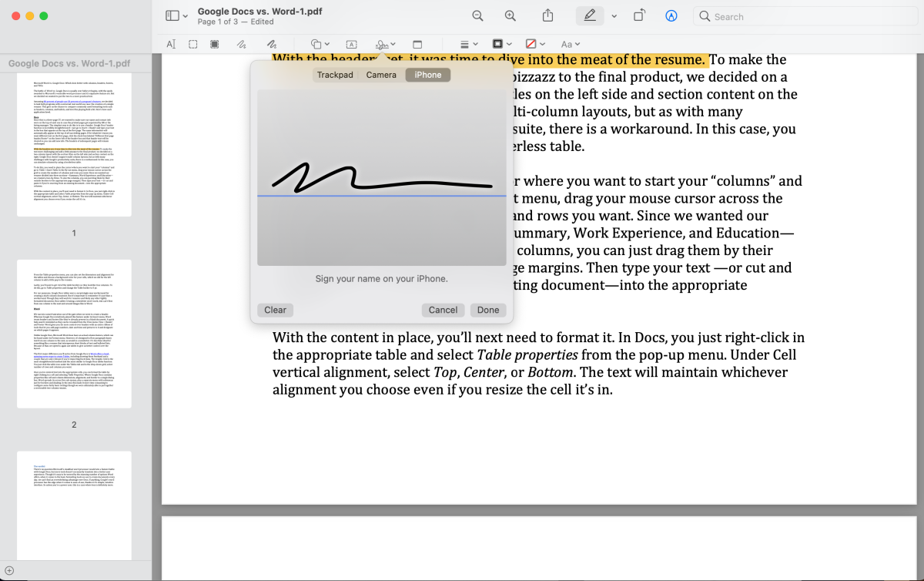The image size is (924, 581).
Task: Open the Text Style Aa menu
Action: click(x=571, y=44)
